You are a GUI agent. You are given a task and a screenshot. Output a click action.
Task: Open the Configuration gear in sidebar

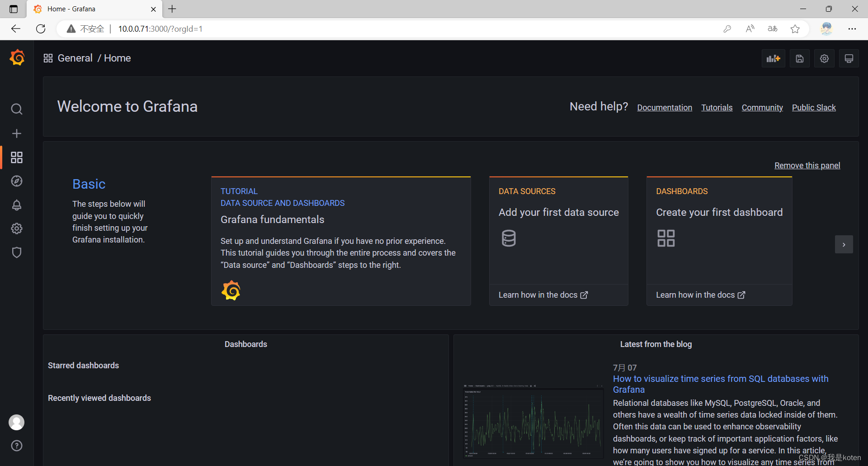[17, 228]
